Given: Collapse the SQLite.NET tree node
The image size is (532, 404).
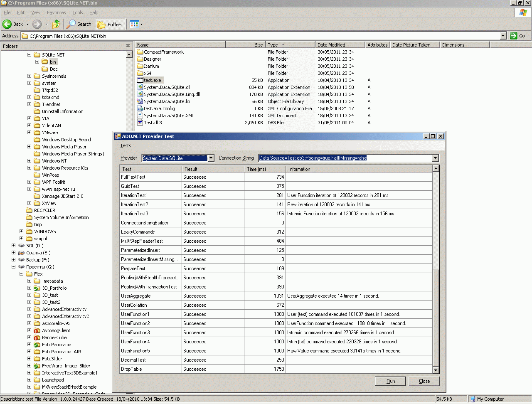Looking at the screenshot, I should tap(29, 55).
